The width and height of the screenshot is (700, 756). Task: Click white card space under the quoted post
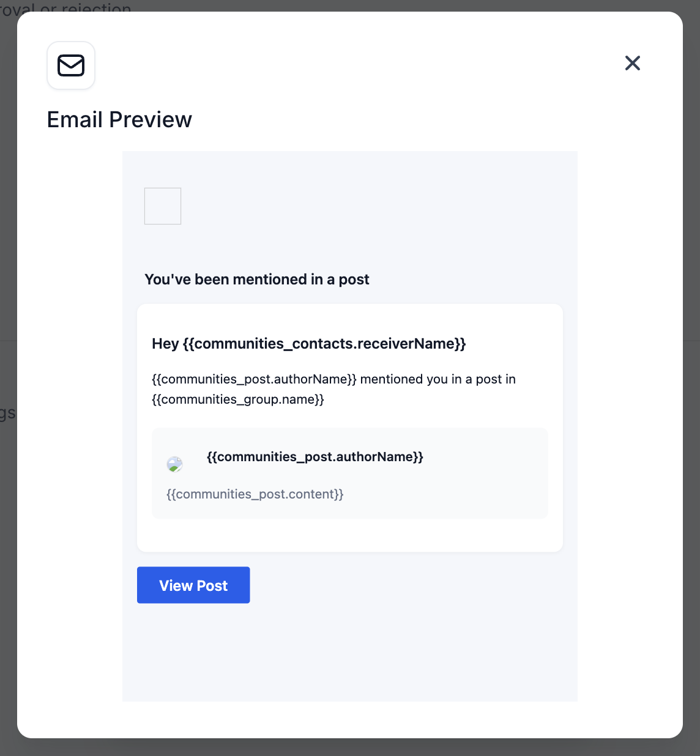[x=349, y=536]
